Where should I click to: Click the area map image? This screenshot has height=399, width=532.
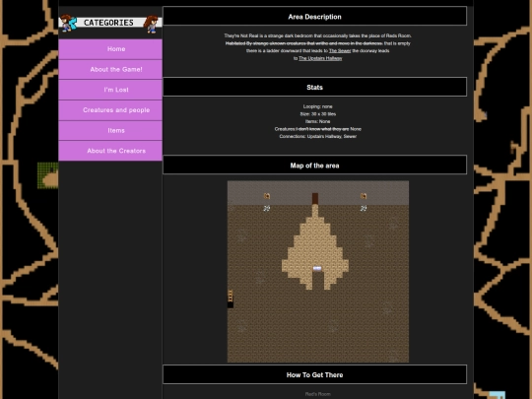318,272
